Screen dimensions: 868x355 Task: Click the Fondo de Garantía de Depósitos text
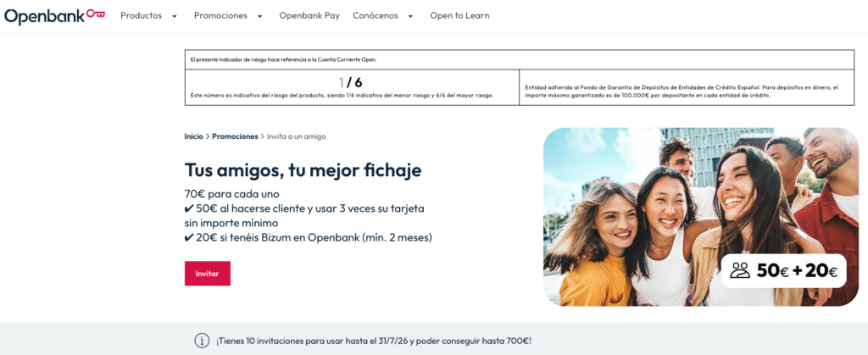(x=682, y=92)
